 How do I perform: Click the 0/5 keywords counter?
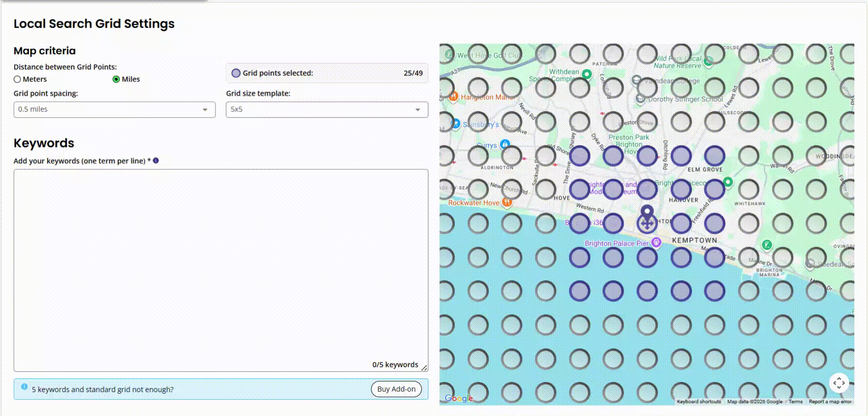[x=395, y=365]
